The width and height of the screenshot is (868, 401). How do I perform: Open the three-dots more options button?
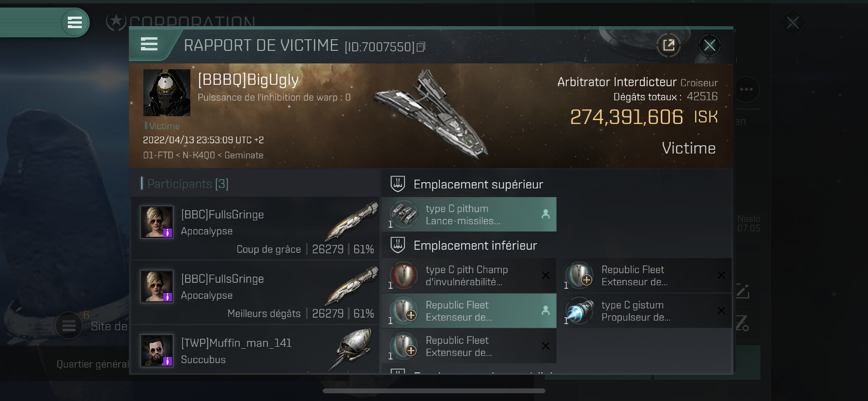746,89
